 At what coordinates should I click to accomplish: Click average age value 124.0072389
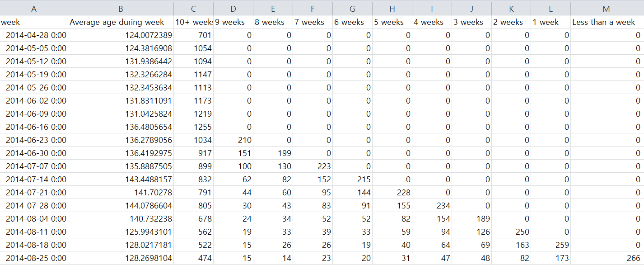click(121, 35)
